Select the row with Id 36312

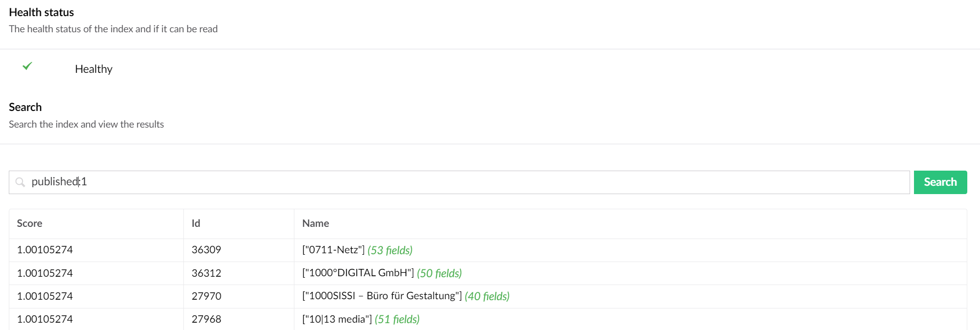point(206,273)
